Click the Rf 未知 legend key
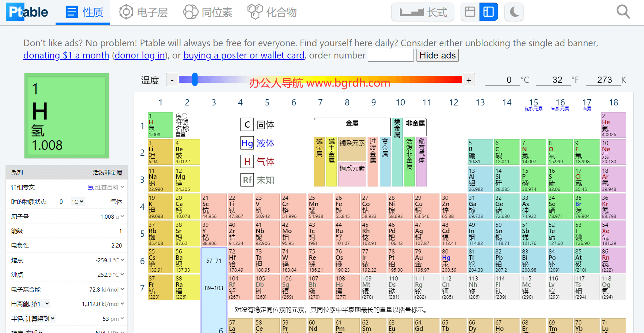The width and height of the screenshot is (644, 333). (x=247, y=180)
